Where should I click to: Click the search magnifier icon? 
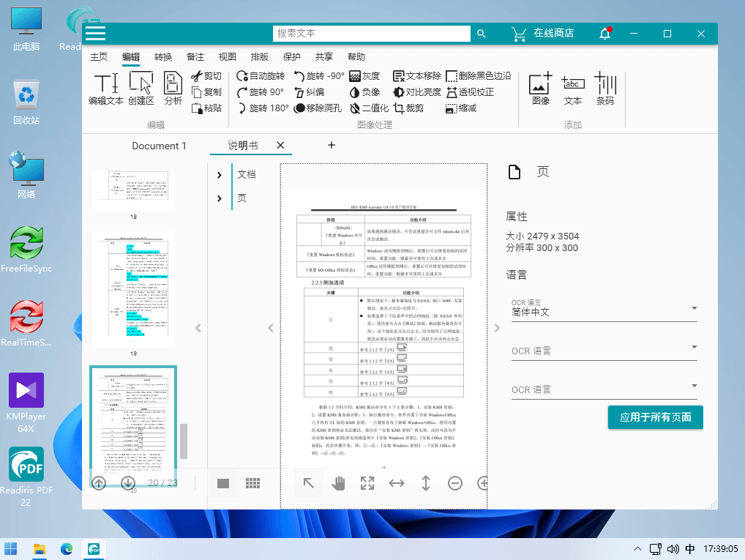(x=482, y=33)
